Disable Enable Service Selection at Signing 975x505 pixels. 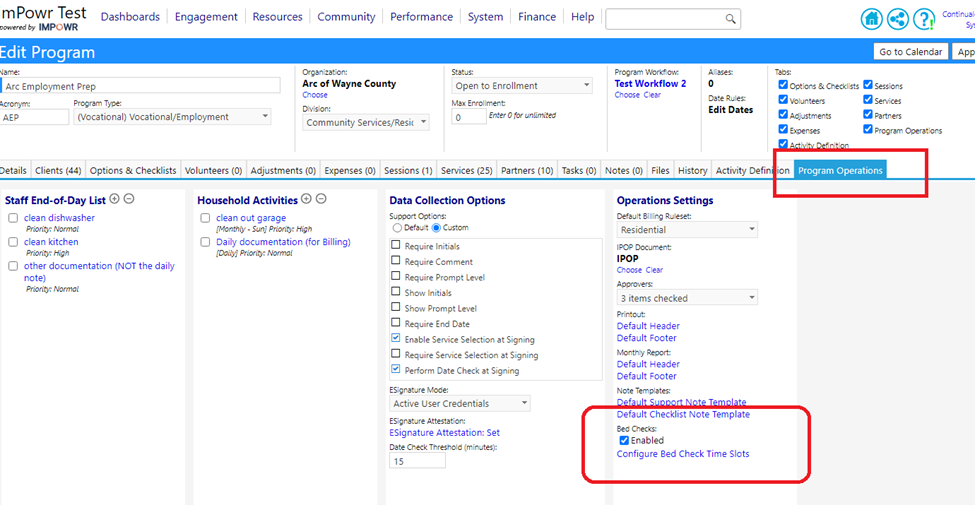coord(395,339)
